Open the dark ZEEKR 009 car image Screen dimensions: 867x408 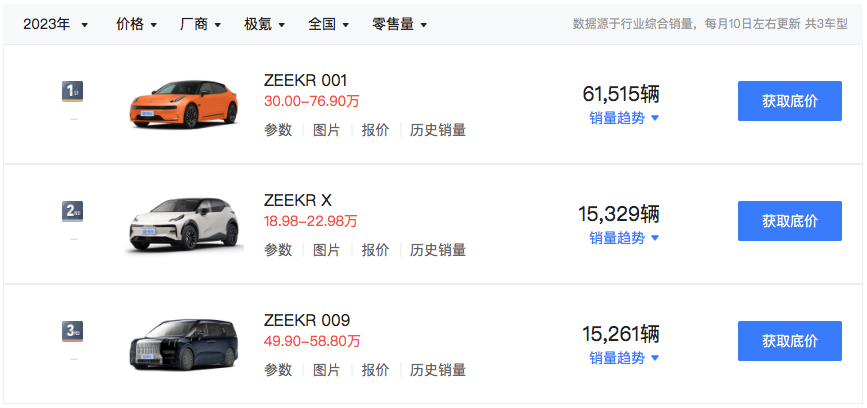(x=182, y=342)
